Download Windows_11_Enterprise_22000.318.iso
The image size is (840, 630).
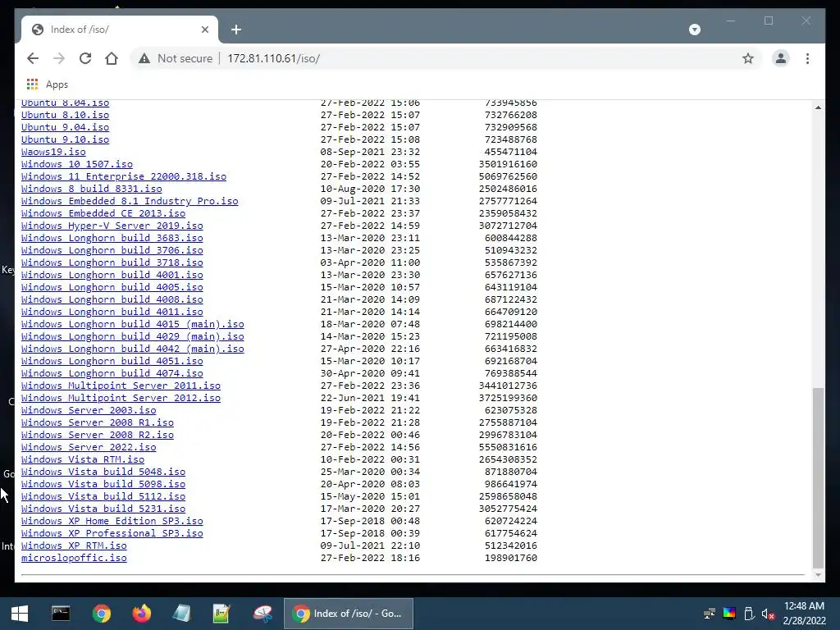click(124, 176)
